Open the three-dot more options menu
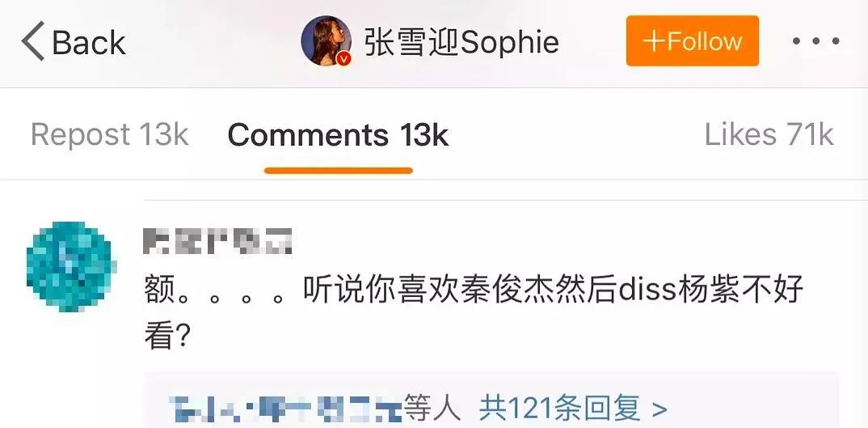Image resolution: width=868 pixels, height=428 pixels. coord(816,41)
